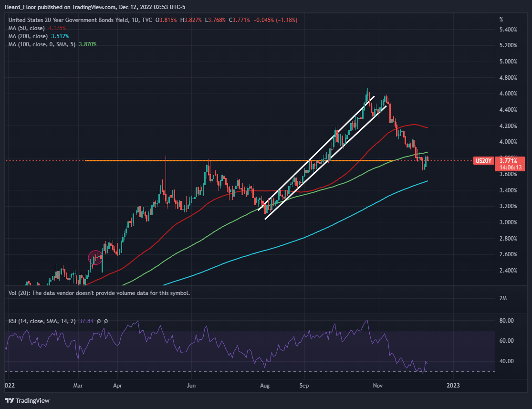Click the MA 50 value 4.176%

[57, 28]
